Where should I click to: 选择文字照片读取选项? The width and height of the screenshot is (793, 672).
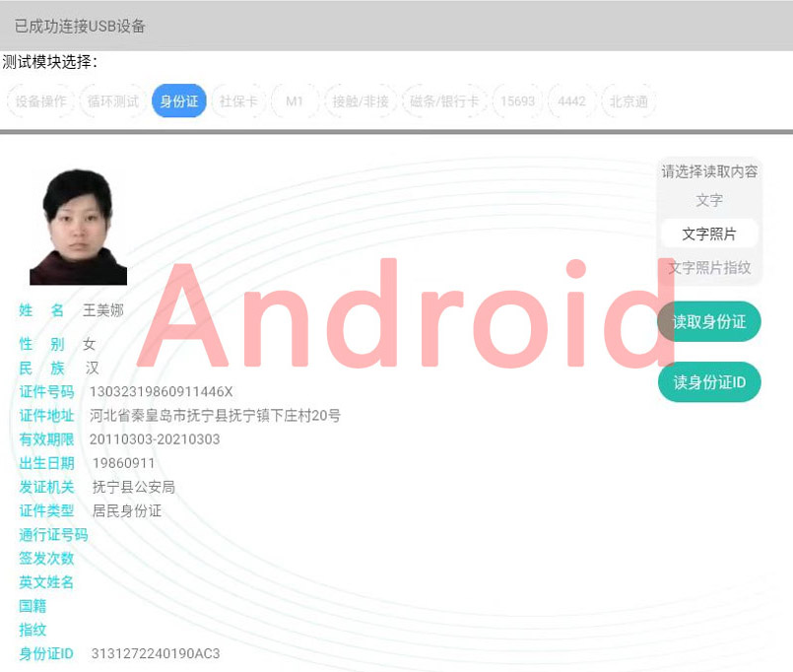[x=708, y=234]
